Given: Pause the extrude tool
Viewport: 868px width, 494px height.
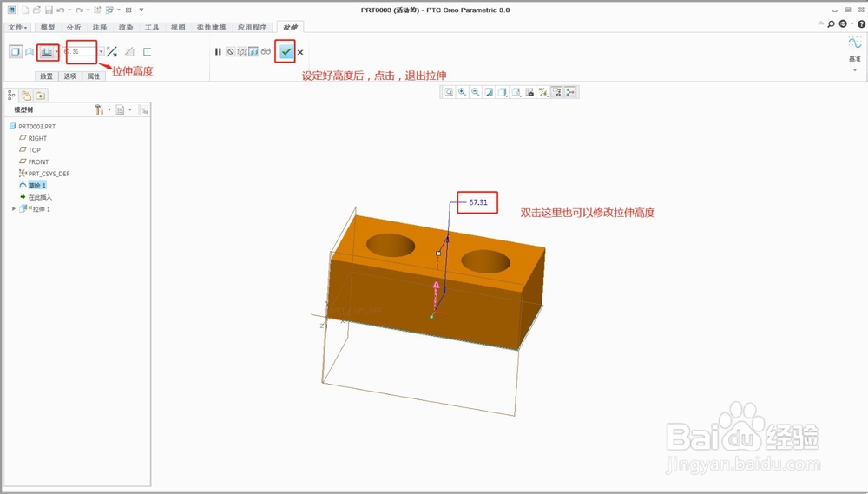Looking at the screenshot, I should tap(218, 51).
